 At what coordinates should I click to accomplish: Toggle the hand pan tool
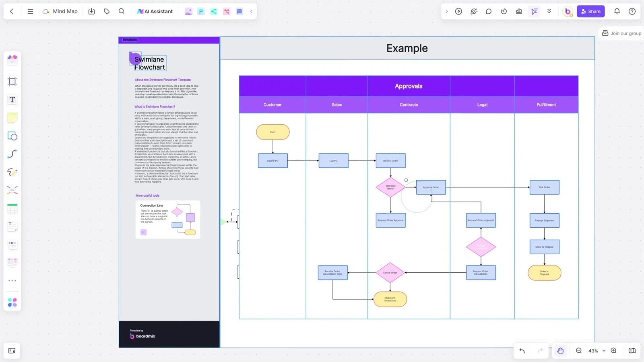[560, 351]
